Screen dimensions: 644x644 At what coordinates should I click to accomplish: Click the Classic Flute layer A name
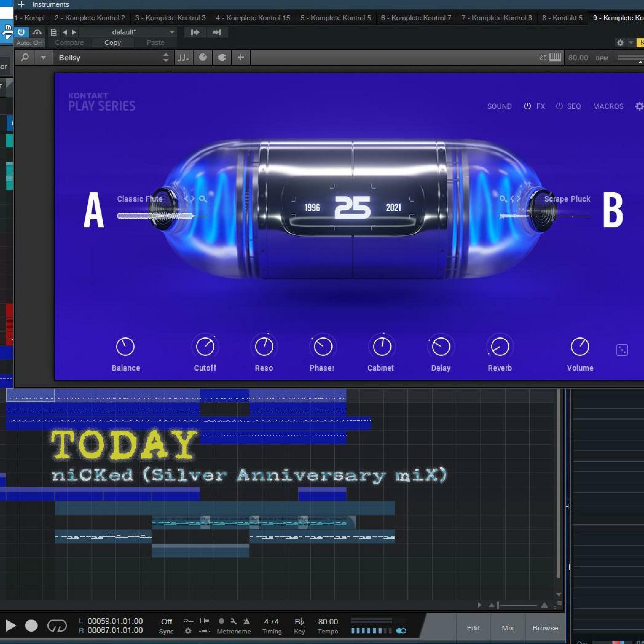tap(140, 199)
